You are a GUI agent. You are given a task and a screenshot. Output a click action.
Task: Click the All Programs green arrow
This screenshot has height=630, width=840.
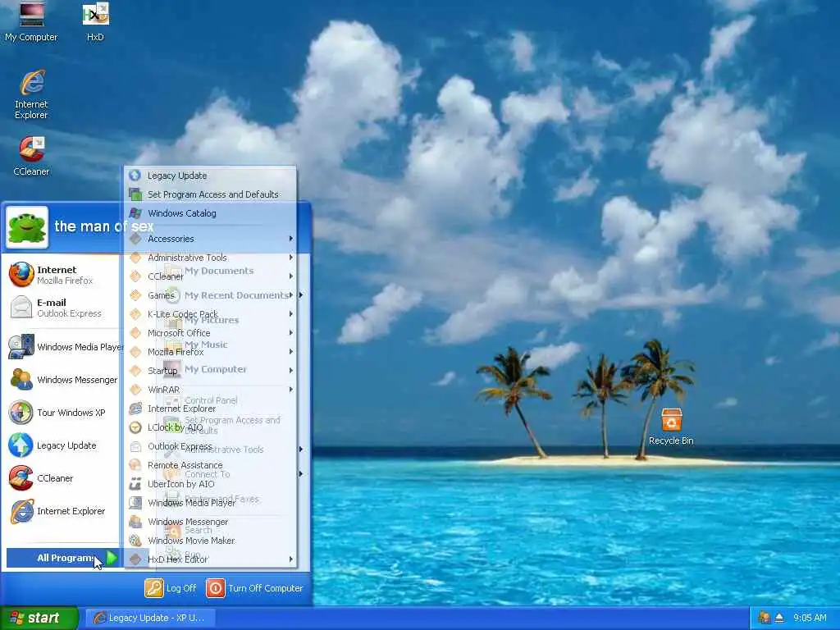coord(111,558)
